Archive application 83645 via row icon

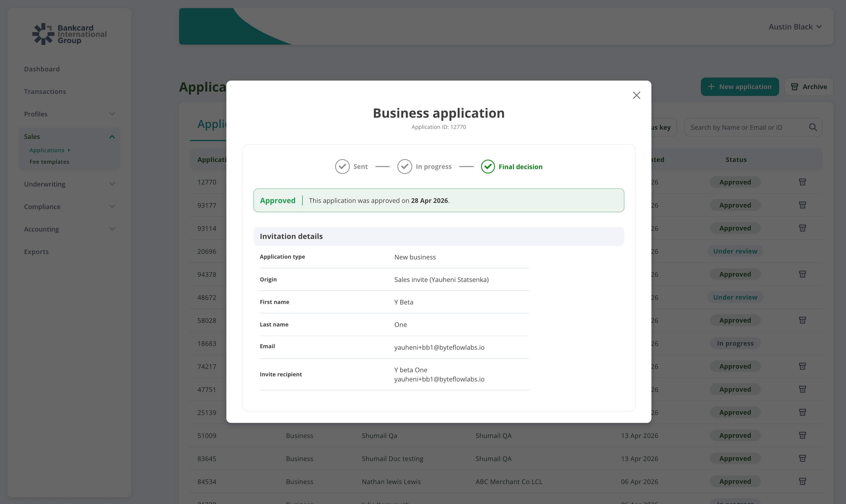pos(802,458)
